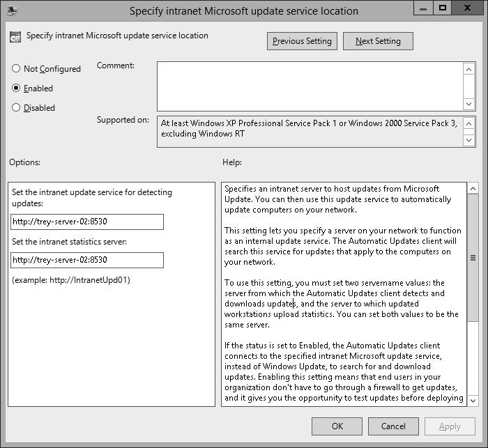Click the 'Options:' label
Screen dimensions: 488x448
click(x=24, y=162)
